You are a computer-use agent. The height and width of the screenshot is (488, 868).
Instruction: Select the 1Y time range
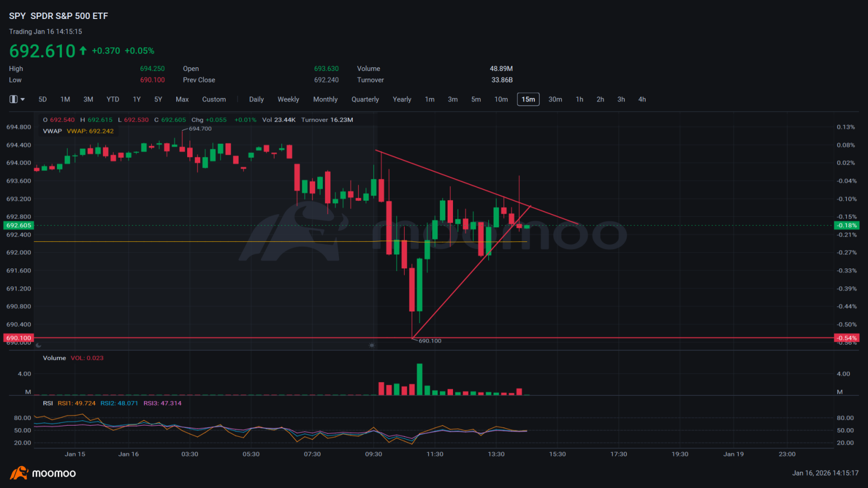(137, 99)
